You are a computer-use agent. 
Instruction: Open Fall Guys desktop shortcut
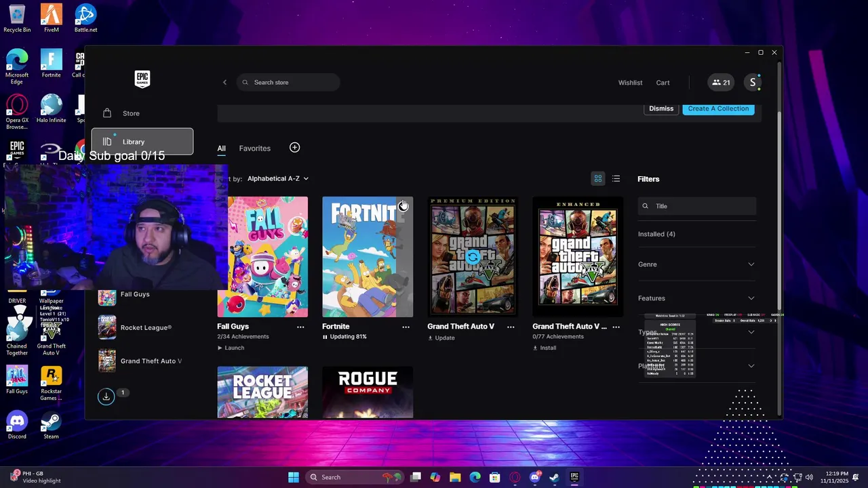(17, 380)
